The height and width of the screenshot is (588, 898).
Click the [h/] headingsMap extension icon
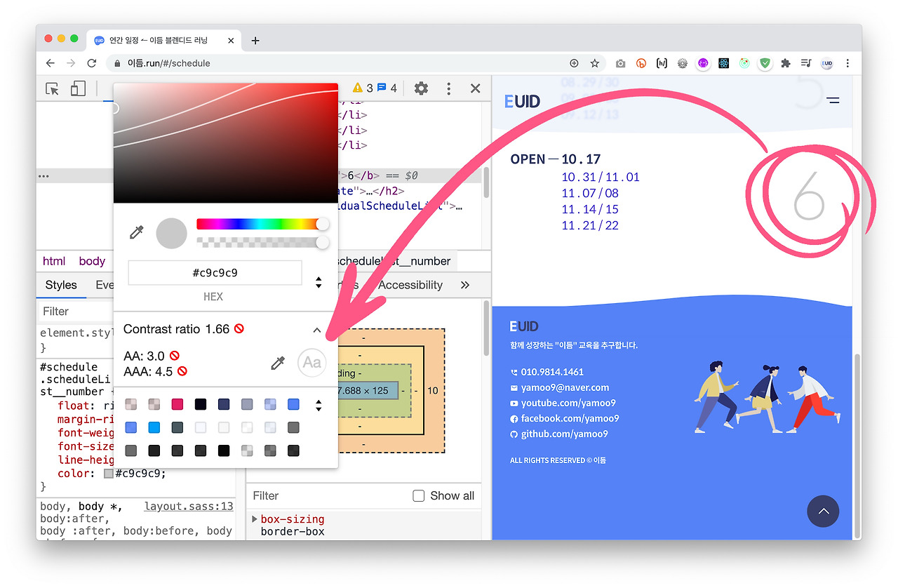tap(662, 63)
